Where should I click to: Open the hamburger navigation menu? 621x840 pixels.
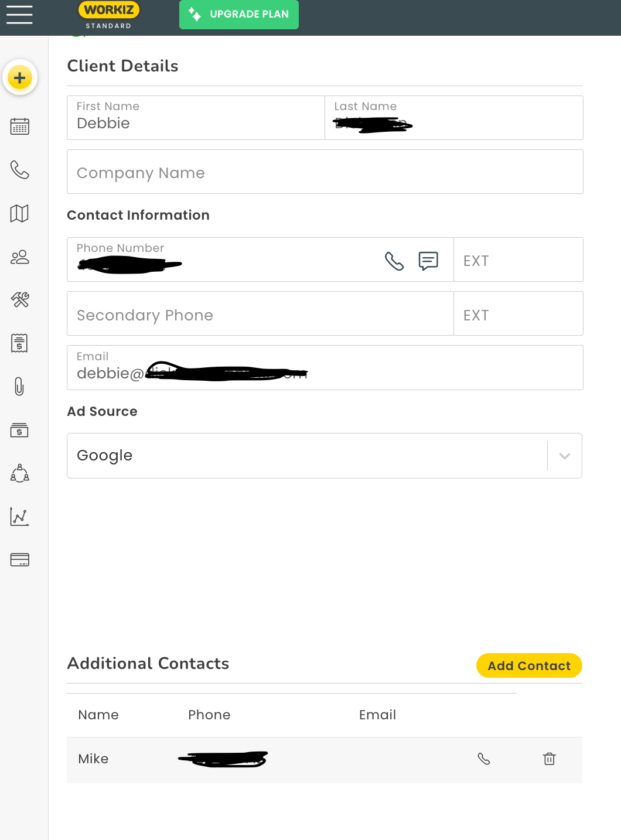pyautogui.click(x=19, y=14)
